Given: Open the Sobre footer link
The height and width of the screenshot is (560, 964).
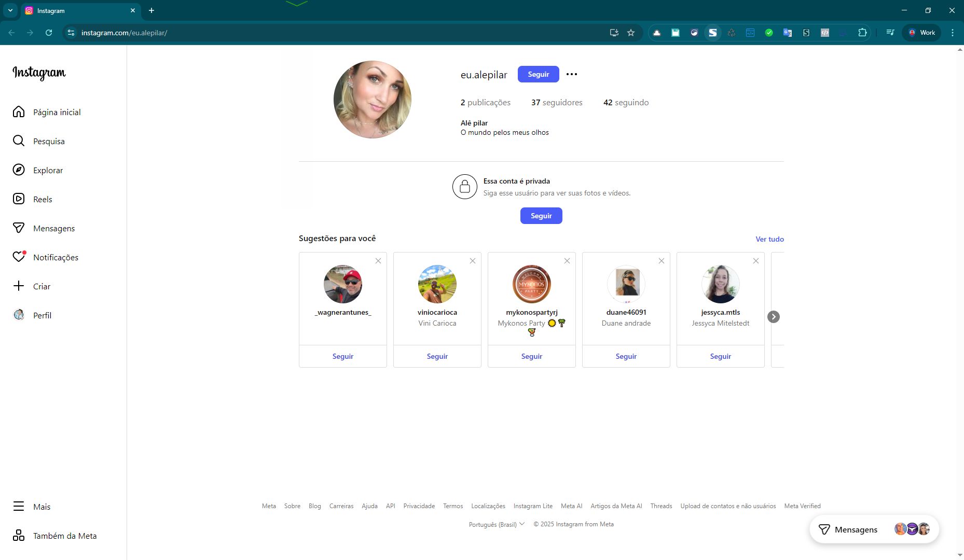Looking at the screenshot, I should point(292,506).
